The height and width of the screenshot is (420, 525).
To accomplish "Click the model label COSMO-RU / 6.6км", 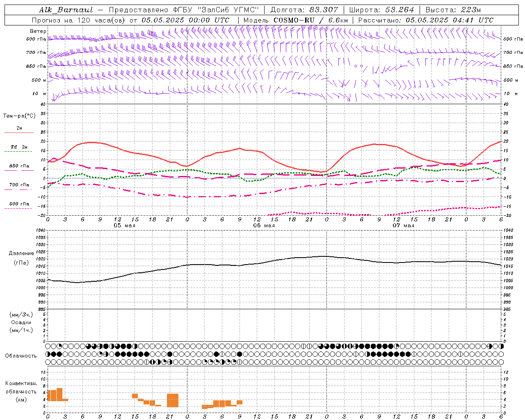I will pos(311,20).
